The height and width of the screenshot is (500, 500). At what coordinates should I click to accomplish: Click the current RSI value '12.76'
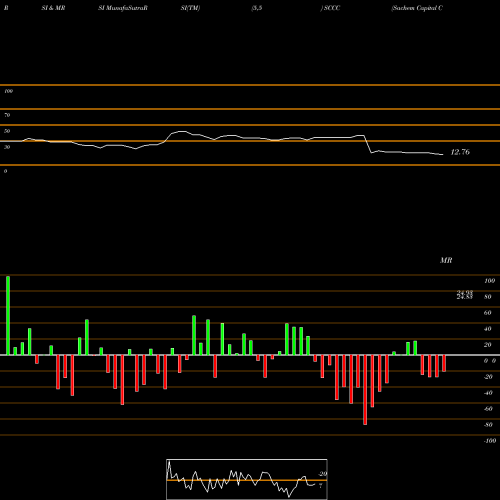460,152
